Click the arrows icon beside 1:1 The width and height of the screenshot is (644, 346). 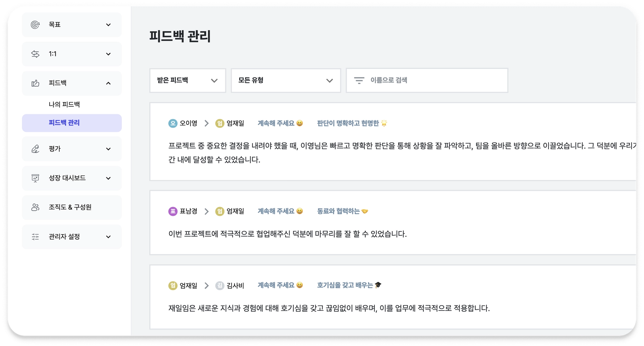tap(35, 54)
